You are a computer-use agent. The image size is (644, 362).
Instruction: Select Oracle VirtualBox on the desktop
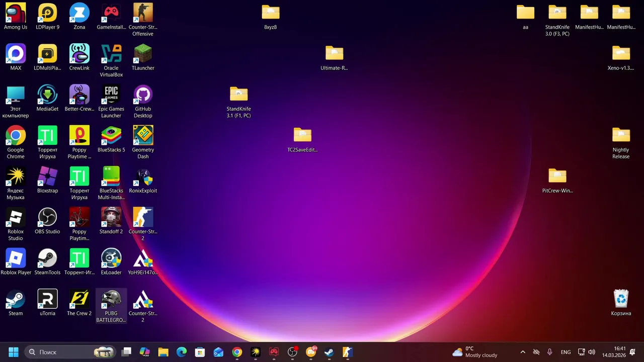[x=111, y=61]
